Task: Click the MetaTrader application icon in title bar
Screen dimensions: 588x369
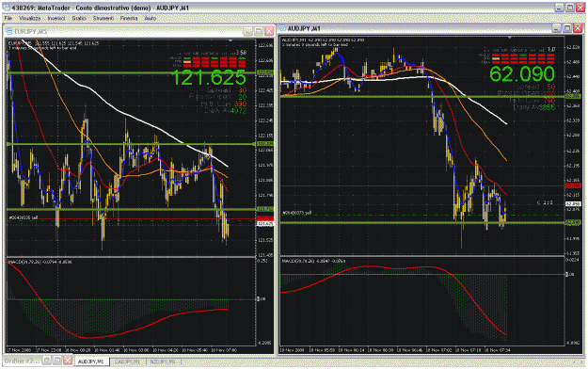Action: (7, 8)
